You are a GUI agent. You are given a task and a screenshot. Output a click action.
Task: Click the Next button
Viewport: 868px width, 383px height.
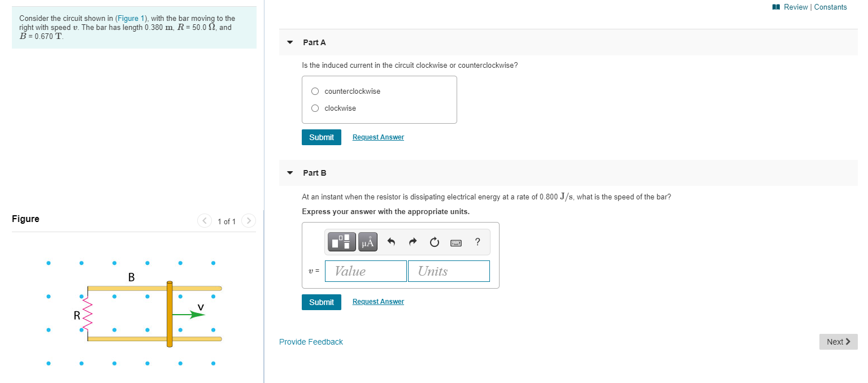coord(838,341)
